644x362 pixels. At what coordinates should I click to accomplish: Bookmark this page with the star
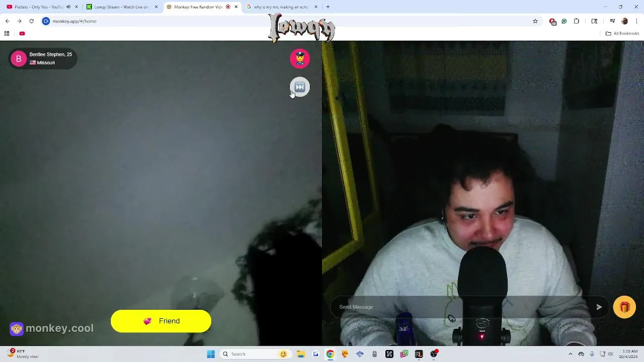[x=535, y=21]
